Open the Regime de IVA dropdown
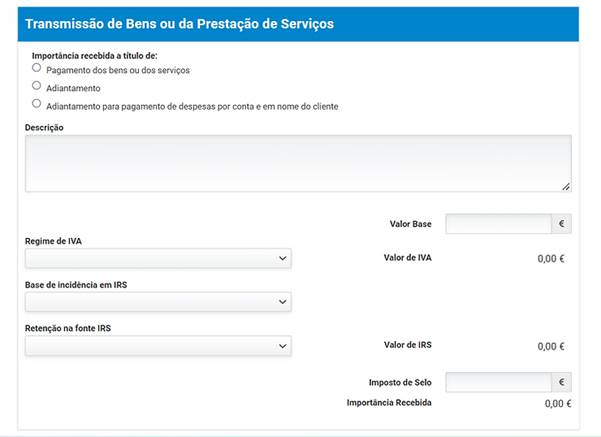The image size is (601, 437). tap(158, 259)
